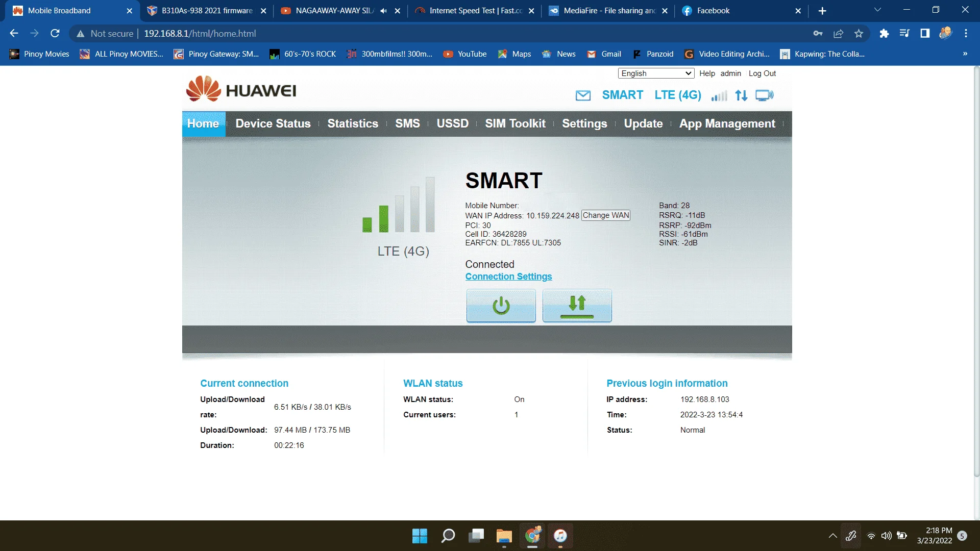Bookmark this page with the star
980x551 pixels.
[x=859, y=33]
